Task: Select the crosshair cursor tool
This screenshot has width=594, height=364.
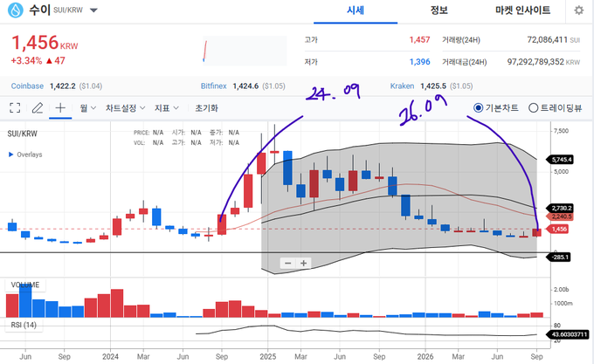Action: (60, 108)
